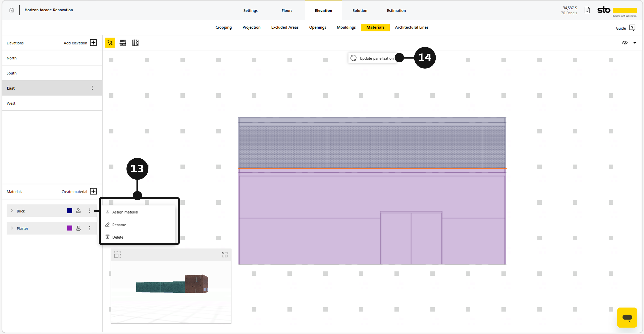Toggle the 3D preview selection-frame icon

117,255
